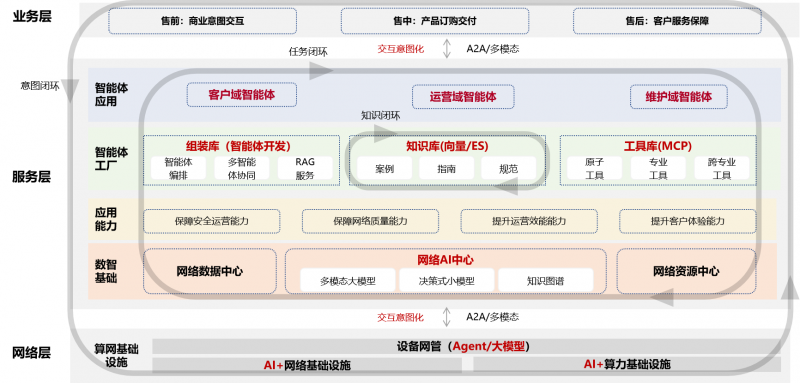Click the 售前：商业意图交互 box
This screenshot has height=383, width=800.
click(x=202, y=21)
